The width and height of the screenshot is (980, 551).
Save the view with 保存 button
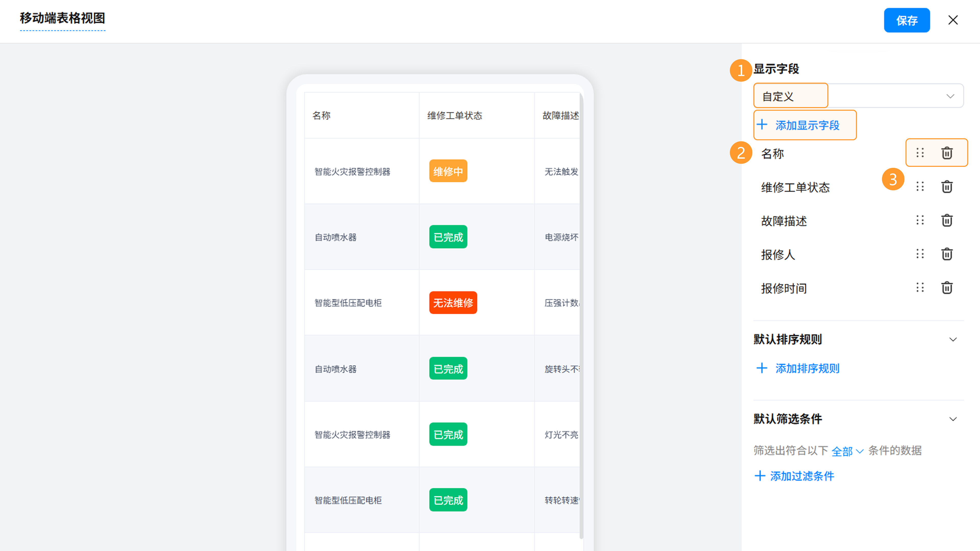906,20
